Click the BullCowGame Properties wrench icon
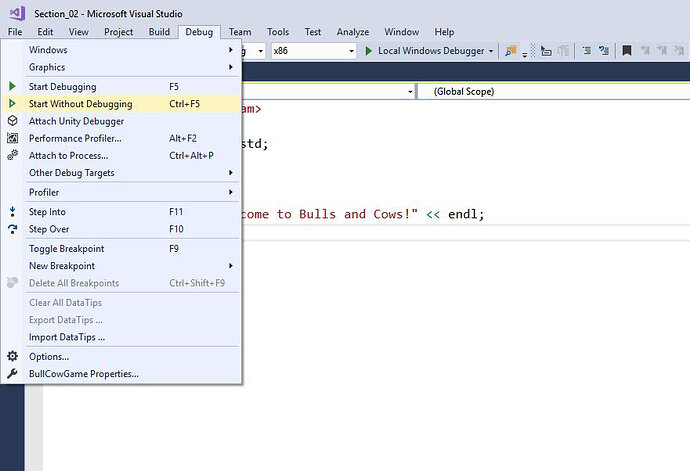 12,373
